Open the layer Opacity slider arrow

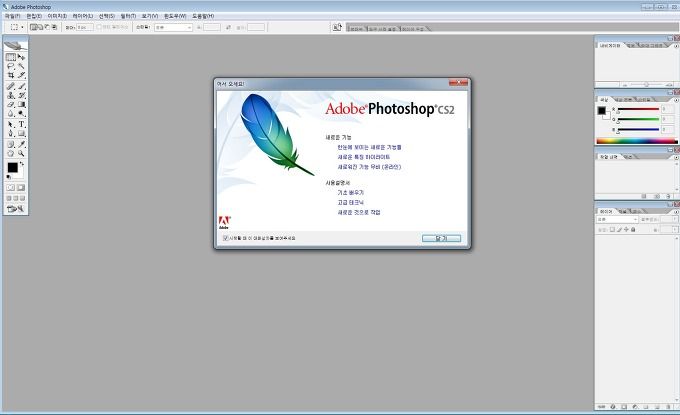coord(675,219)
